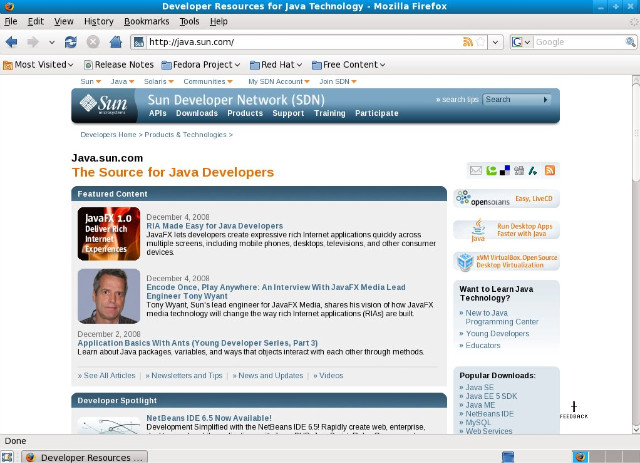Screen dimensions: 640x463
Task: Open the View menu
Action: (x=64, y=21)
